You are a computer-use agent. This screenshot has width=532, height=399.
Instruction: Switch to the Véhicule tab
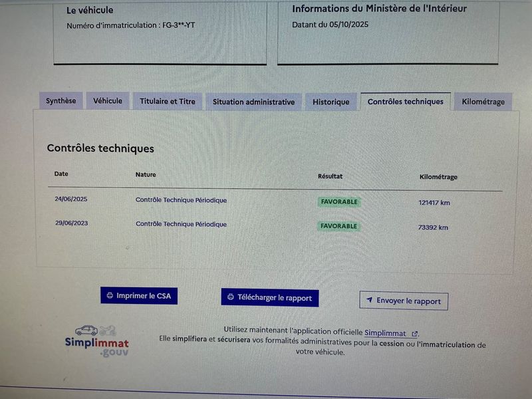(x=108, y=101)
